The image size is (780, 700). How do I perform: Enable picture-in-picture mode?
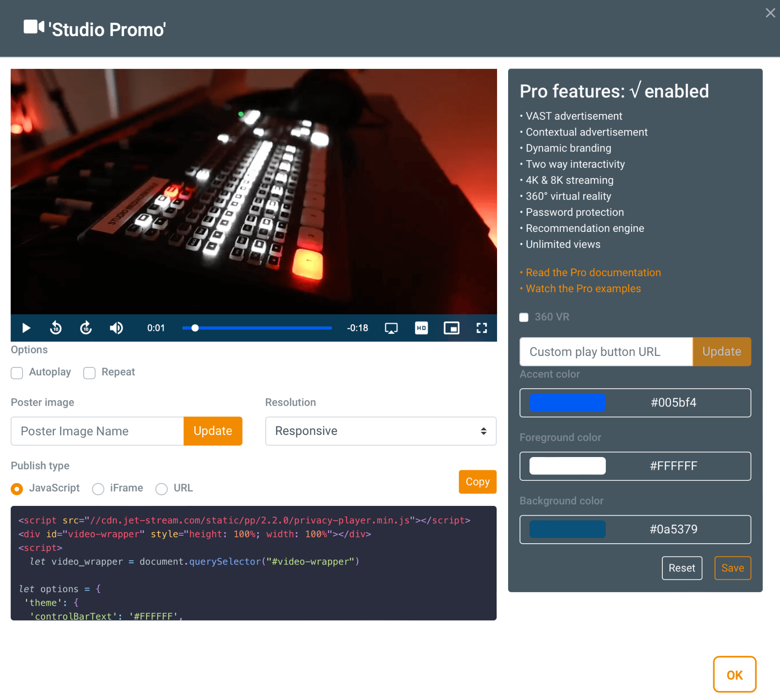452,327
